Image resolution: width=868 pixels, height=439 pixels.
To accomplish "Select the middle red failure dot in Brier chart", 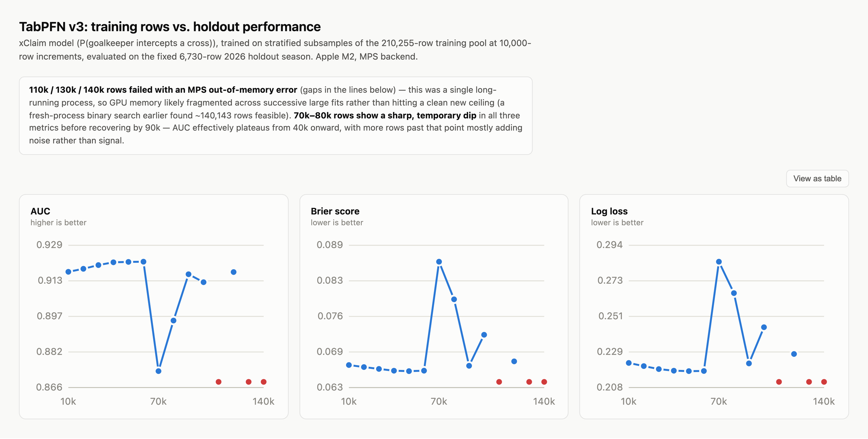I will [x=529, y=382].
